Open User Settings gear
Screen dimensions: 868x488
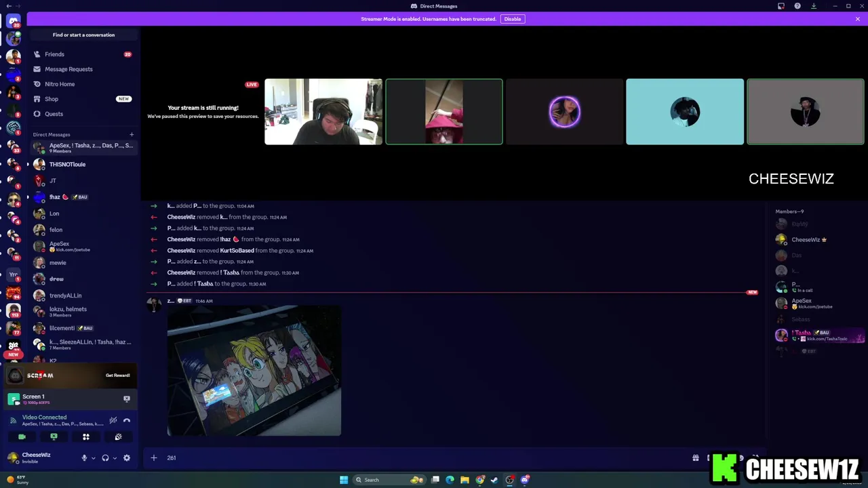[127, 458]
